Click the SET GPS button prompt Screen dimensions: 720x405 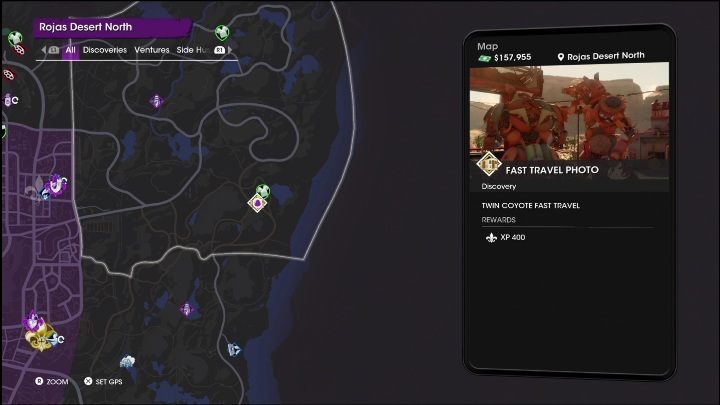point(103,382)
